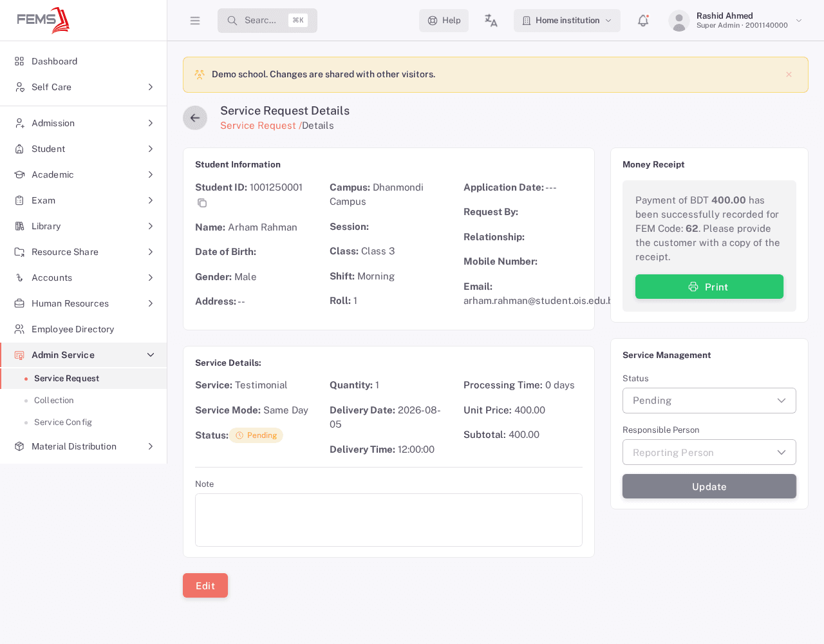
Task: Follow the Service Request breadcrumb link
Action: click(x=258, y=126)
